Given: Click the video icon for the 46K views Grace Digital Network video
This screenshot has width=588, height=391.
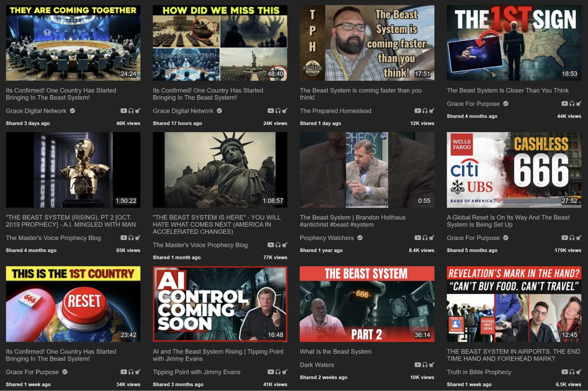Looking at the screenshot, I should click(x=124, y=111).
